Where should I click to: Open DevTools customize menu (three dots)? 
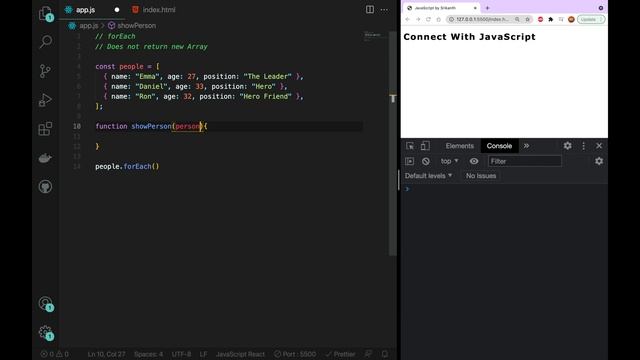click(584, 146)
